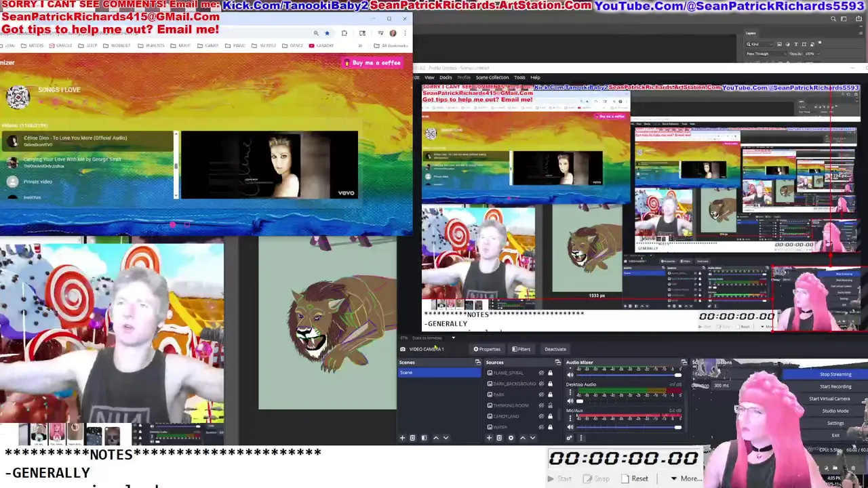Pop out the Scenes dock
Screen dimensions: 868x488
tap(478, 362)
